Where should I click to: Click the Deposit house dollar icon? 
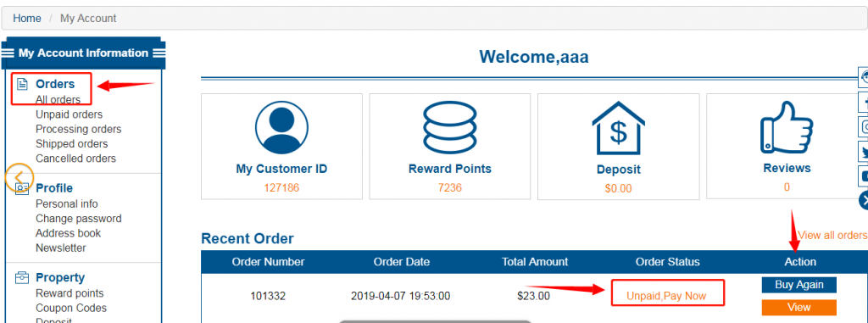tap(618, 128)
